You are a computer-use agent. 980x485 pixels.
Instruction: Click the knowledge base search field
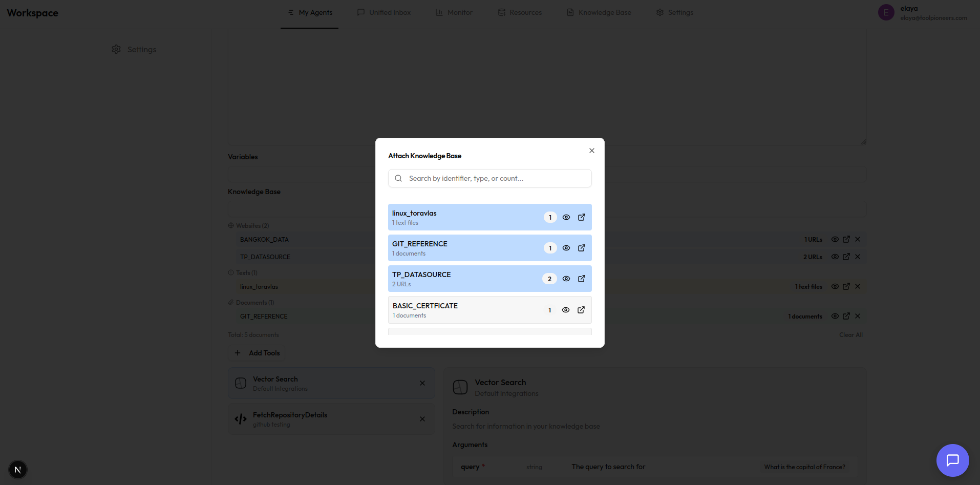(x=489, y=178)
